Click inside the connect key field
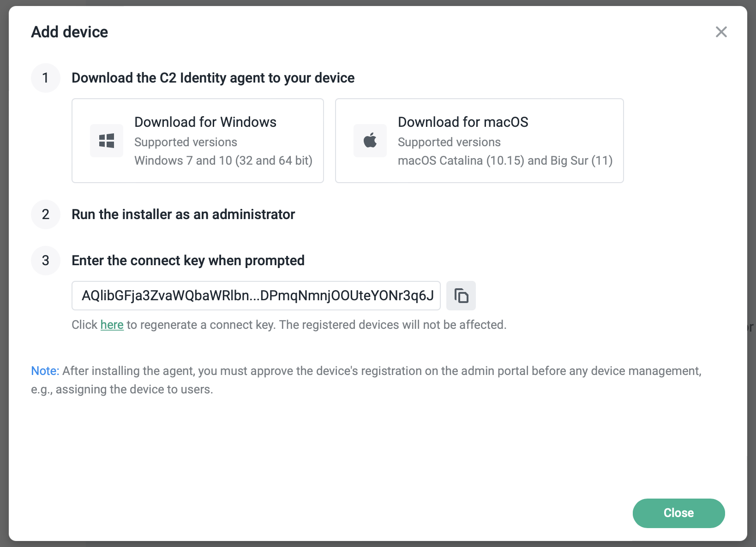This screenshot has width=756, height=547. coord(256,296)
